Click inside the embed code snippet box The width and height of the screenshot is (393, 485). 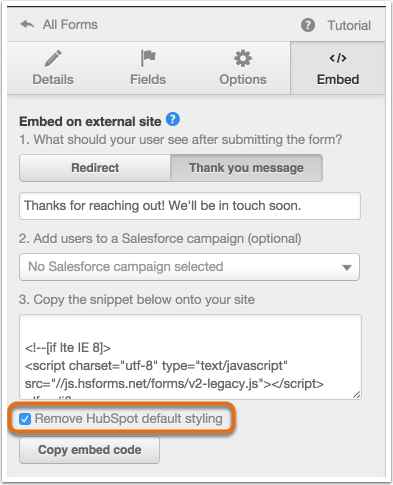point(190,357)
